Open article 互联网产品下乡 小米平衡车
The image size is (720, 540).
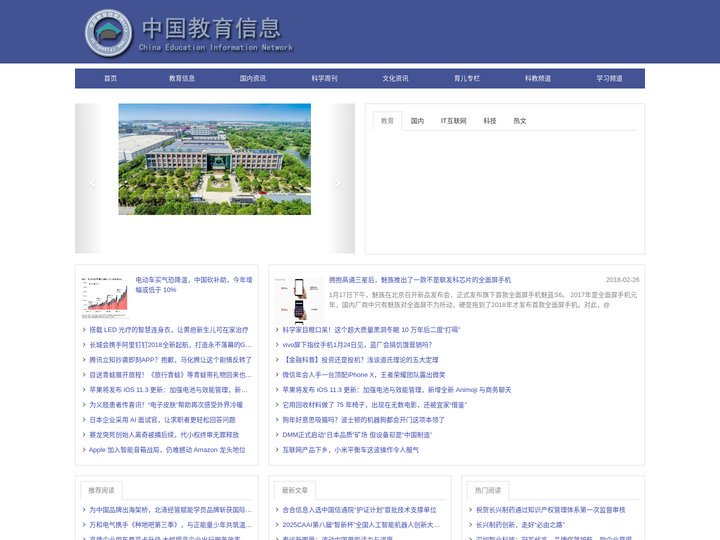(x=350, y=450)
